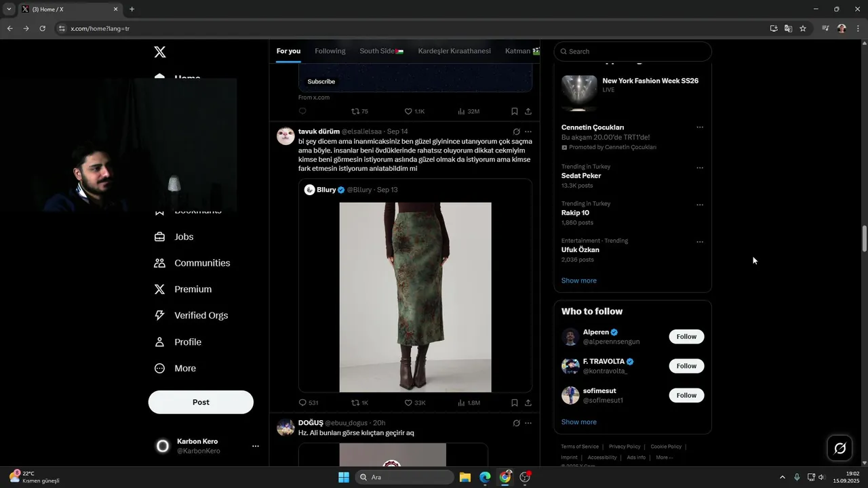Expand the More footer links
Image resolution: width=868 pixels, height=488 pixels.
click(x=664, y=457)
